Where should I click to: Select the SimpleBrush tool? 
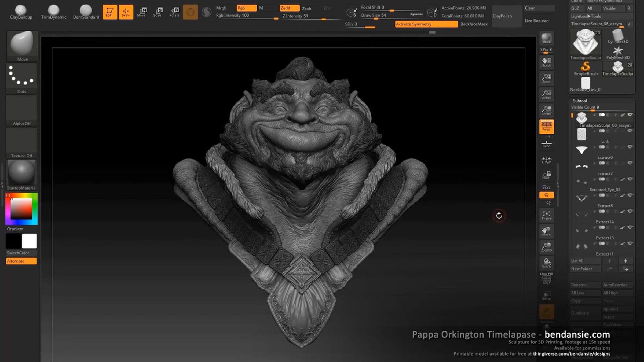[586, 69]
